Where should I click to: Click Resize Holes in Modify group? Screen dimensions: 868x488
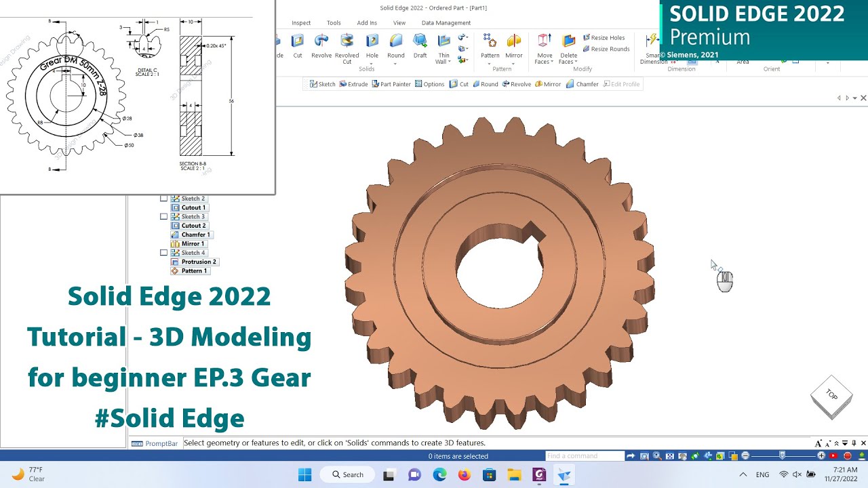click(x=604, y=38)
